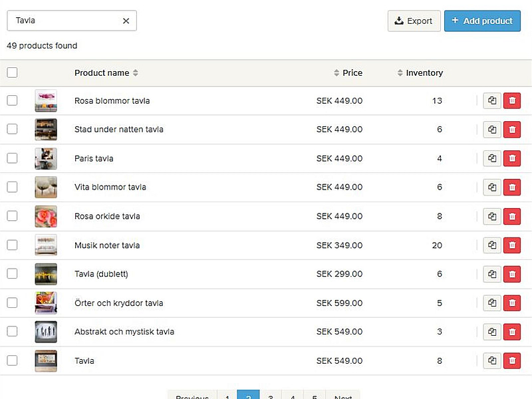Click the trash icon for Paris tavla
Viewport: 532px width, 399px height.
[x=511, y=158]
